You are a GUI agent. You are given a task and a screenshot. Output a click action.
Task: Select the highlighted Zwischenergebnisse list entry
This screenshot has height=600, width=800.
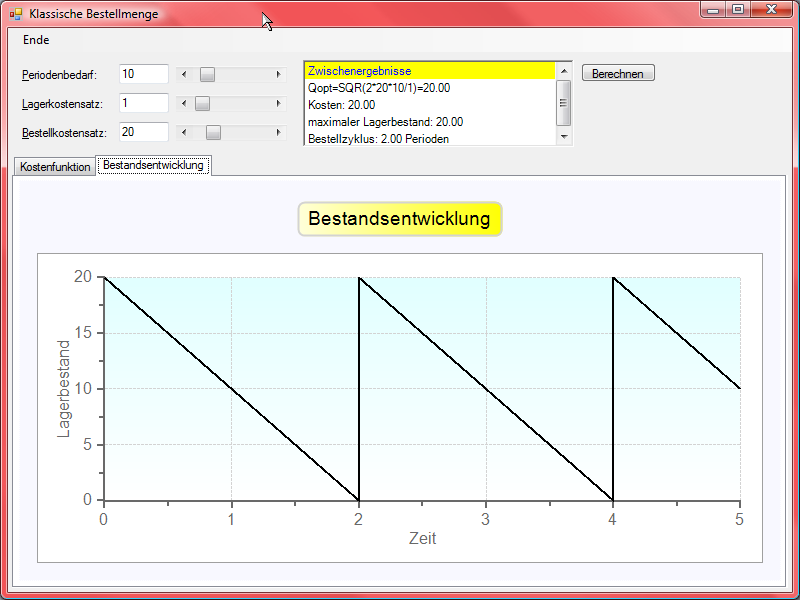pyautogui.click(x=429, y=71)
